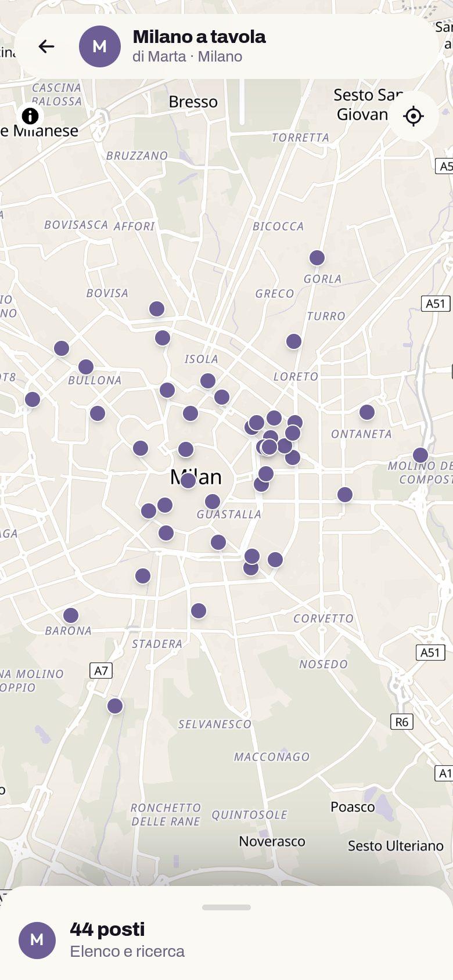The height and width of the screenshot is (980, 453).
Task: Center the map on my current location
Action: pos(414,116)
